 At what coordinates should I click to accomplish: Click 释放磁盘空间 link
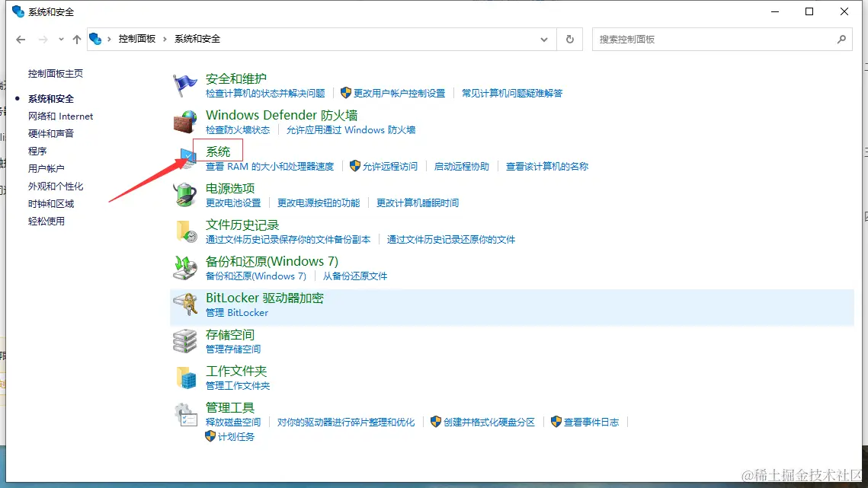[233, 423]
